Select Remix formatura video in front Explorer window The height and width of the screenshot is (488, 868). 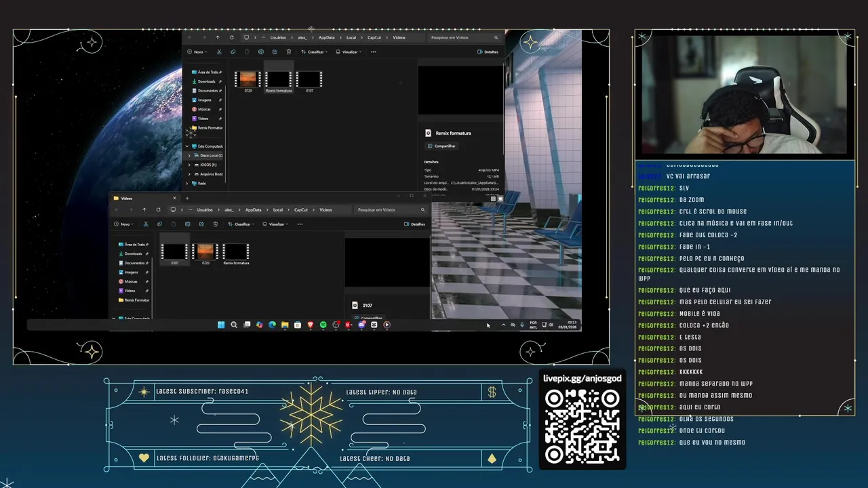click(x=236, y=253)
